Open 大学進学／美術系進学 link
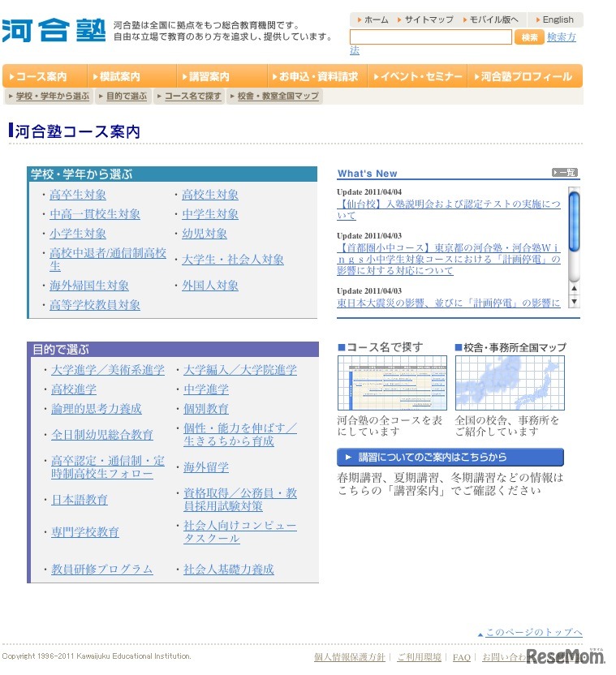 [108, 370]
